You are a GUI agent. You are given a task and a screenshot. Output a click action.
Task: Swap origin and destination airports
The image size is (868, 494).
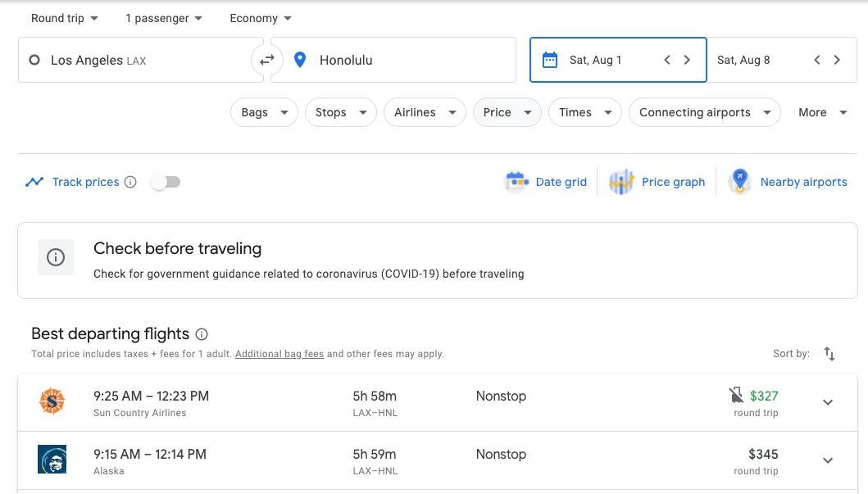267,60
